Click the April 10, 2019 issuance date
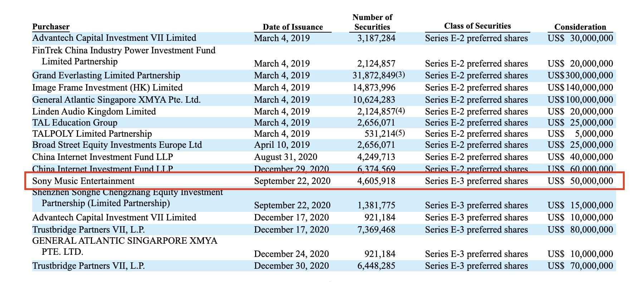The width and height of the screenshot is (644, 282). (x=282, y=145)
